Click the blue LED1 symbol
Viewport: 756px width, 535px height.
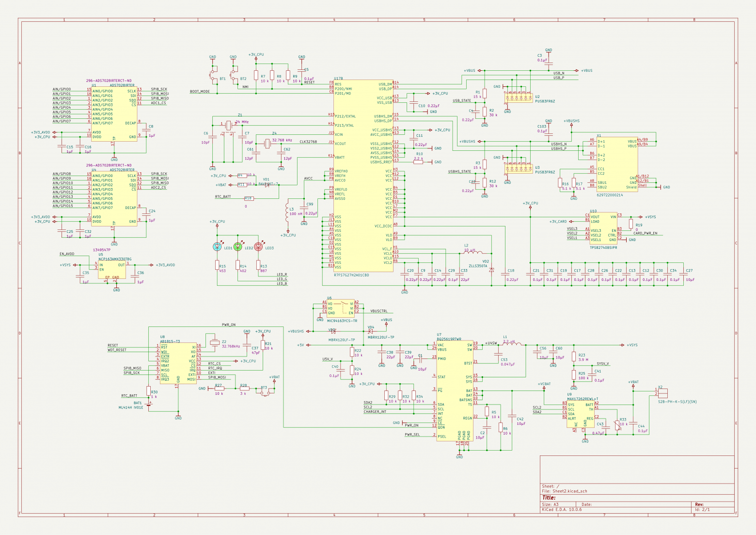coord(218,246)
